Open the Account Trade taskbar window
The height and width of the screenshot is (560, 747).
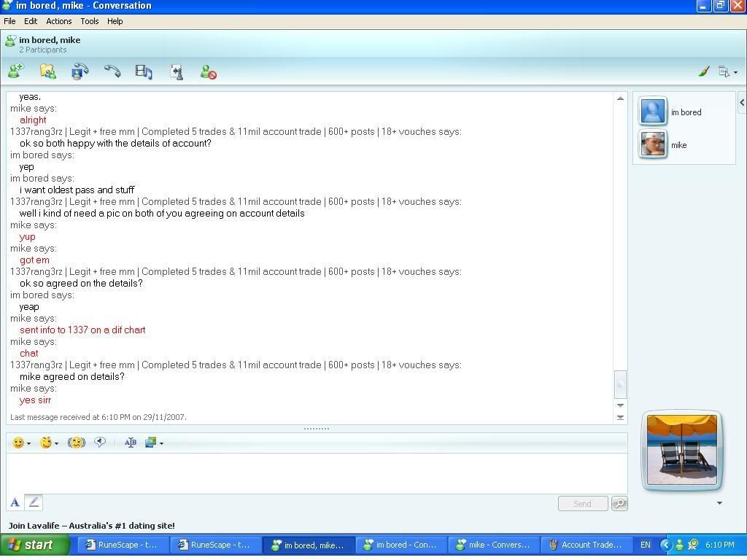coord(587,545)
